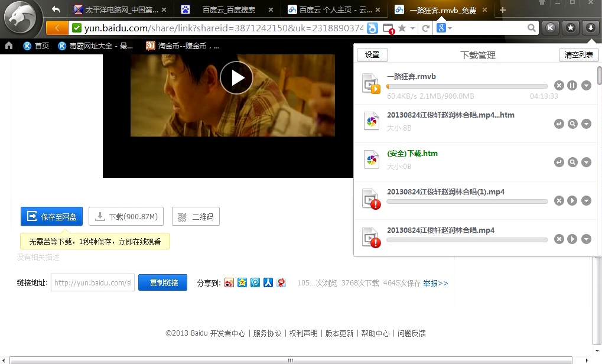Expand details of the 一路狂奔.rmvb download item

click(x=586, y=85)
